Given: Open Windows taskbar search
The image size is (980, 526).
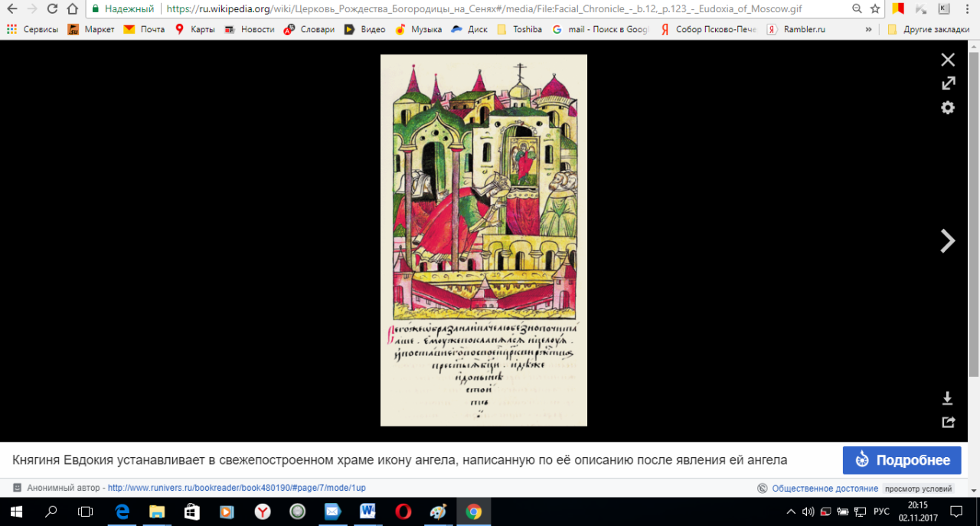Looking at the screenshot, I should coord(51,511).
